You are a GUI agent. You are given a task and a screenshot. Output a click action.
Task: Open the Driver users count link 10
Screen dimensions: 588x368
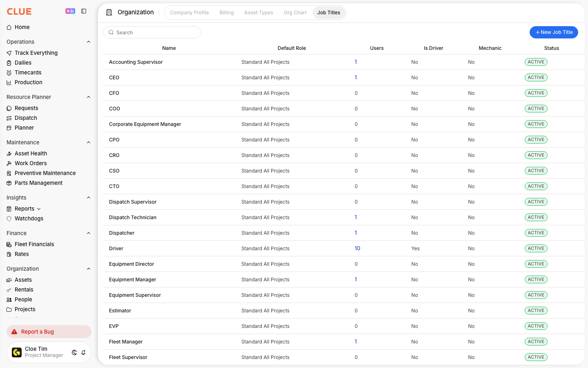[x=357, y=248]
